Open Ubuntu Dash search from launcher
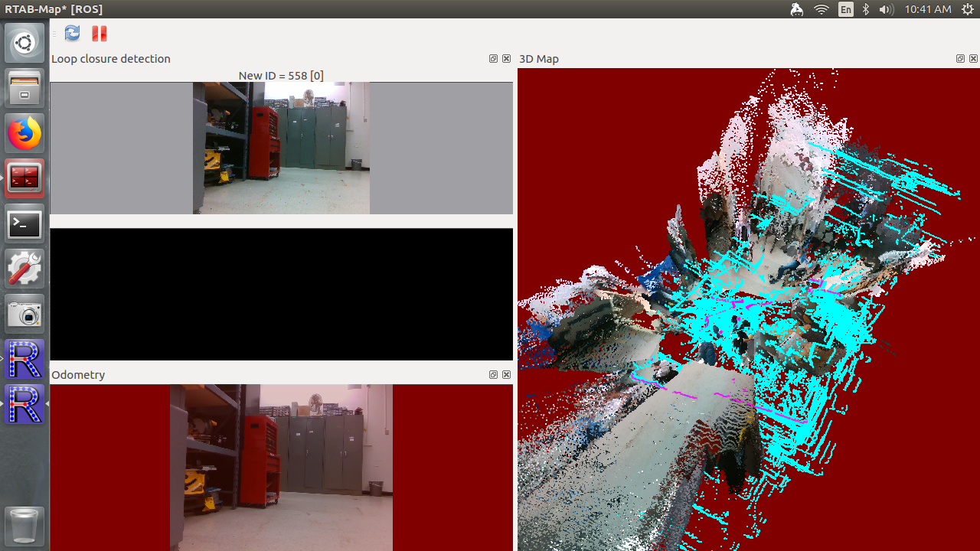 (x=24, y=43)
